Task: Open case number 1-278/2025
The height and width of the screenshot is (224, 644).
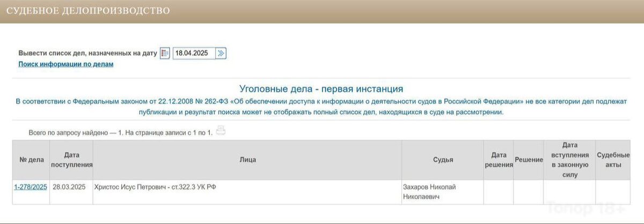Action: [x=31, y=186]
